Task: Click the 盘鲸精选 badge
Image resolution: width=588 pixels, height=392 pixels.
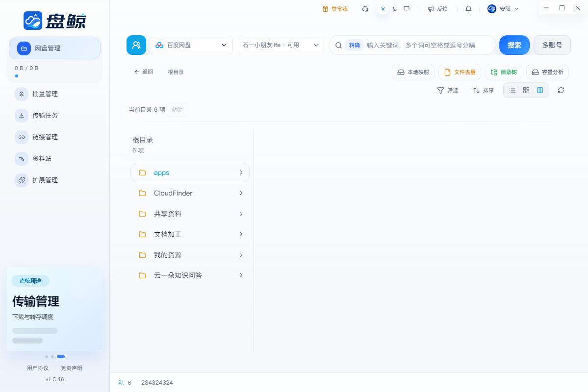Action: [x=30, y=281]
